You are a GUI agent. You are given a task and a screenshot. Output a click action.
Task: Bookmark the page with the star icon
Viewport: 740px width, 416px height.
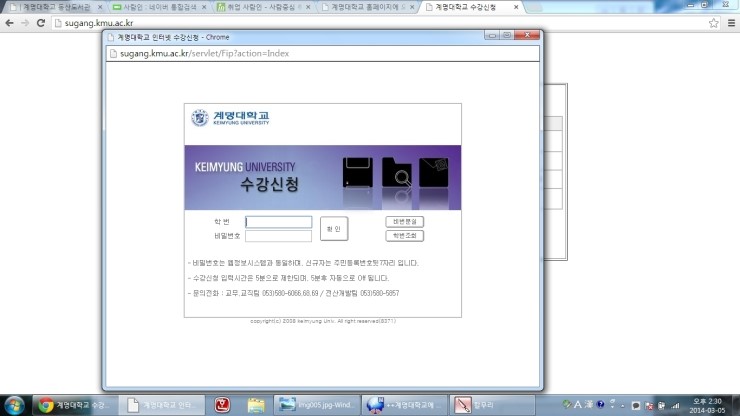coord(714,23)
